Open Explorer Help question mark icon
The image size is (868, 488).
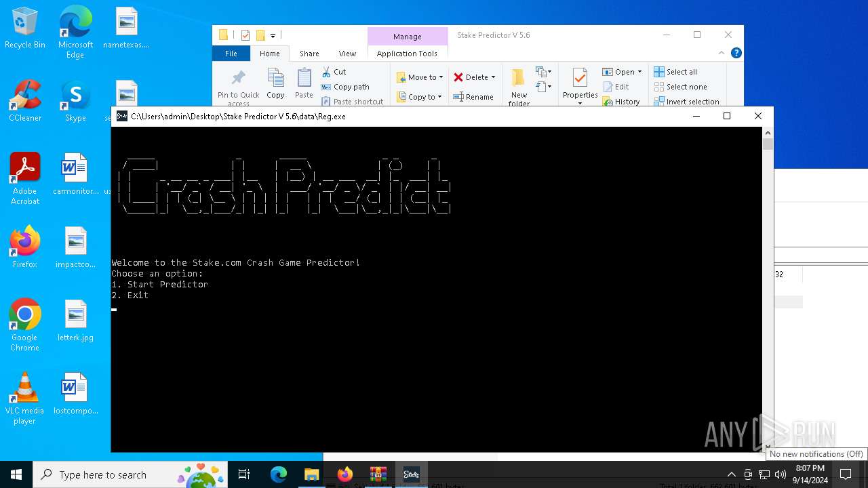tap(736, 53)
